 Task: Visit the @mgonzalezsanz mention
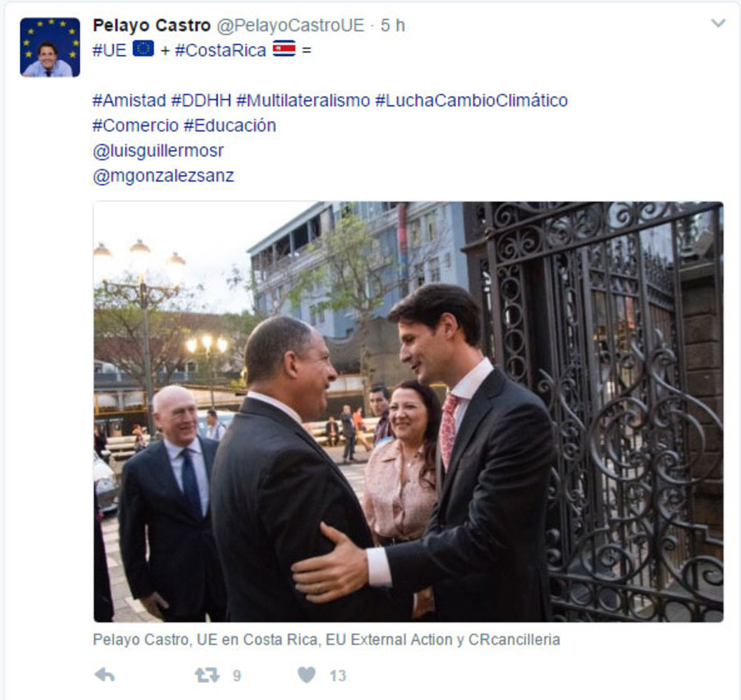pos(163,176)
